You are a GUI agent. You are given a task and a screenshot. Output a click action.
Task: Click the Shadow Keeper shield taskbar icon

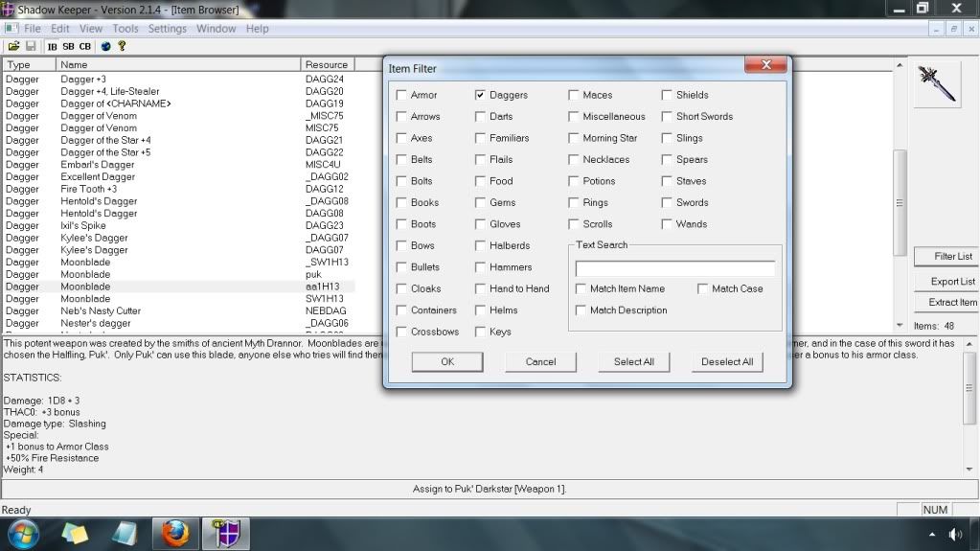225,533
